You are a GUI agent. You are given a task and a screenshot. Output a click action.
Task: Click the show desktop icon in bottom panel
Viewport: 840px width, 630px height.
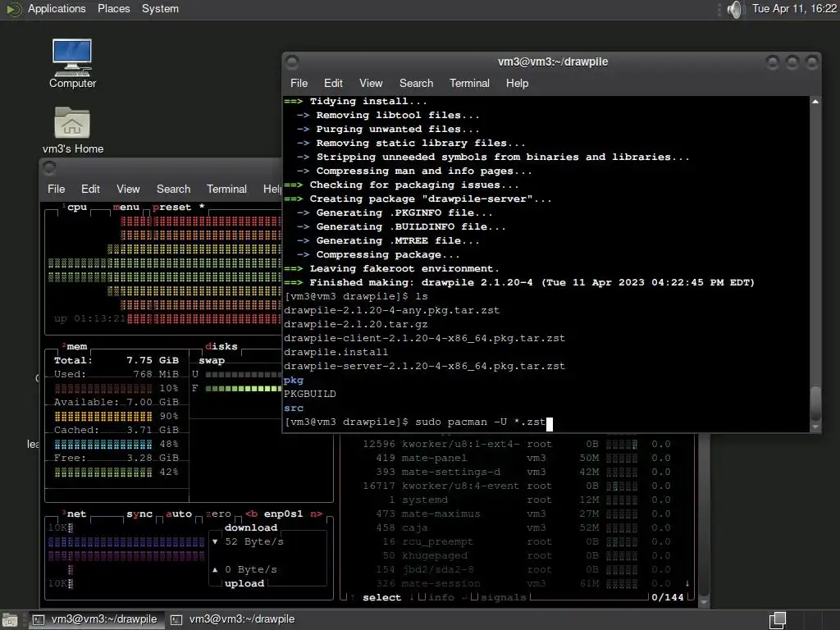point(10,620)
